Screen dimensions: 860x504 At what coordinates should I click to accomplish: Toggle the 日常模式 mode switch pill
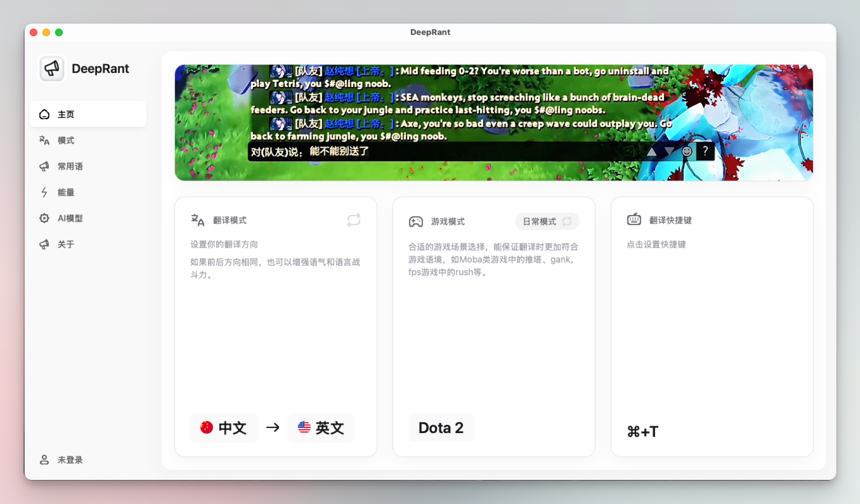(547, 221)
